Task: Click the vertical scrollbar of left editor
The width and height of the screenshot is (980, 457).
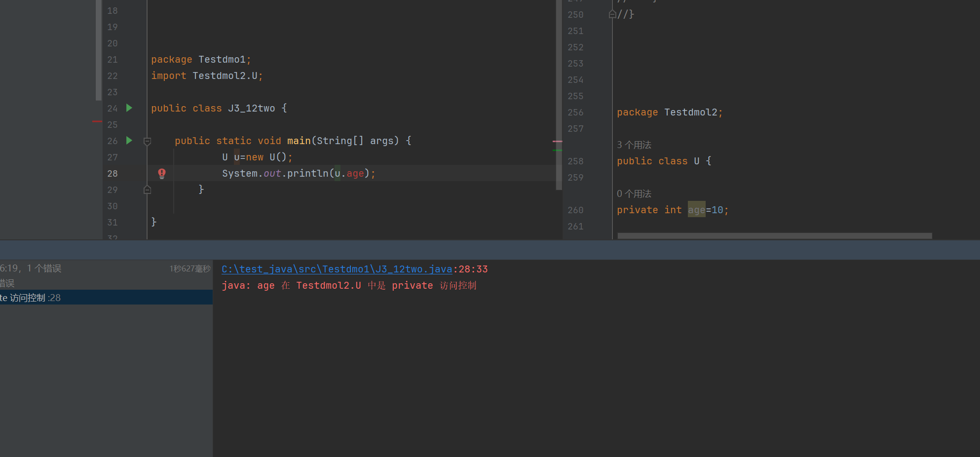Action: (x=559, y=95)
